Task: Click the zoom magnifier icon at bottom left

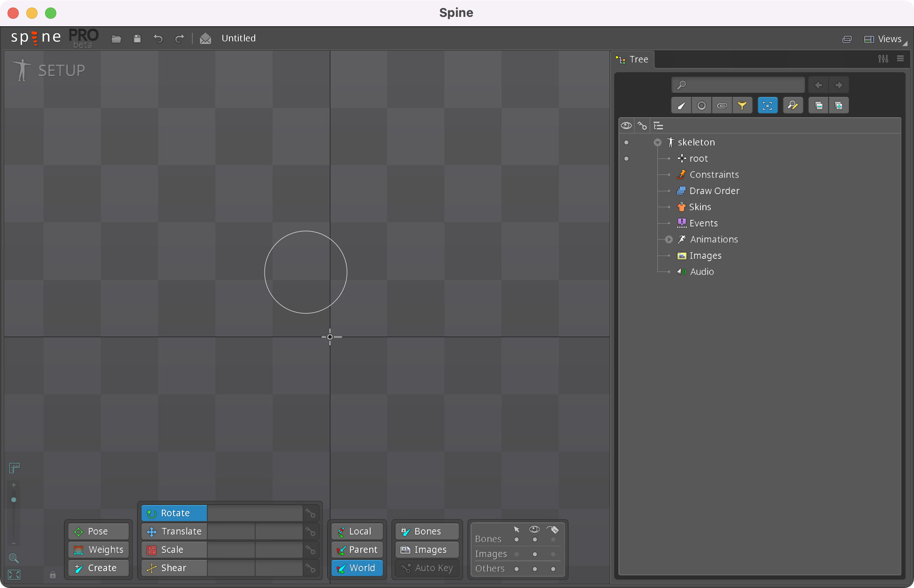Action: coord(14,558)
